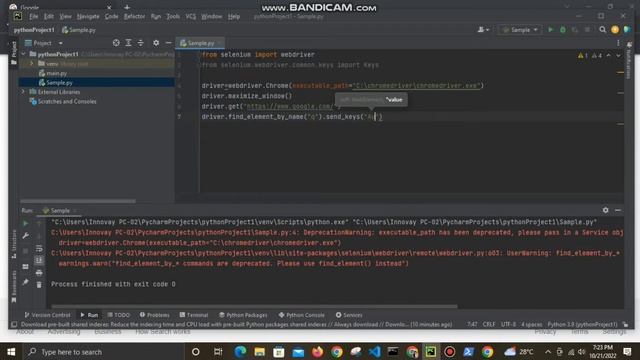Open the TODO tool window
The width and height of the screenshot is (640, 360).
click(x=118, y=315)
